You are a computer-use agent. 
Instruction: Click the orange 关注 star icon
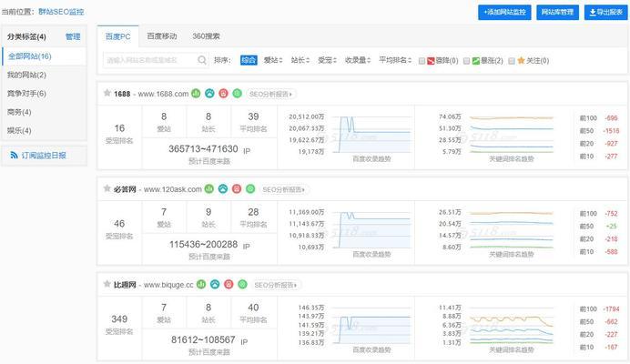521,60
